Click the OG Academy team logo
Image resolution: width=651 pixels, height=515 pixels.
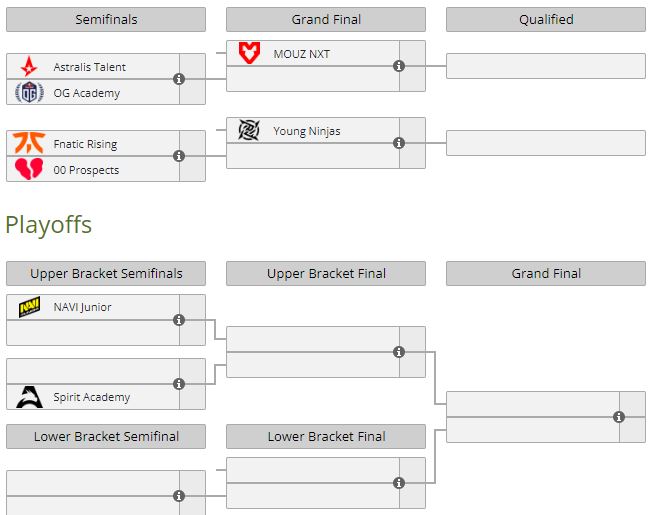pyautogui.click(x=29, y=93)
